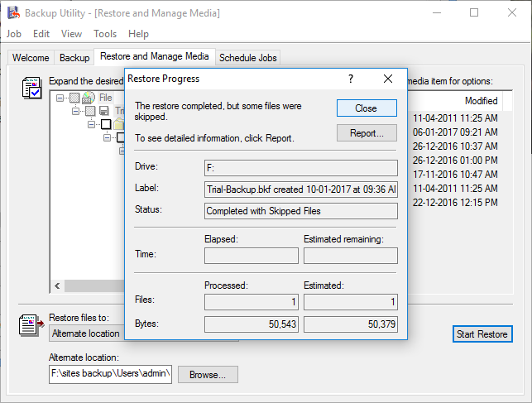
Task: Open the Help menu
Action: 138,34
